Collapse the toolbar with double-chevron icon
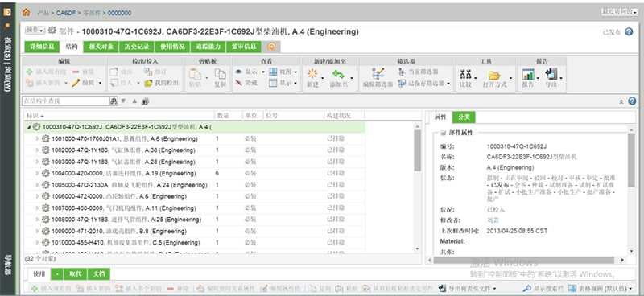 (x=621, y=101)
